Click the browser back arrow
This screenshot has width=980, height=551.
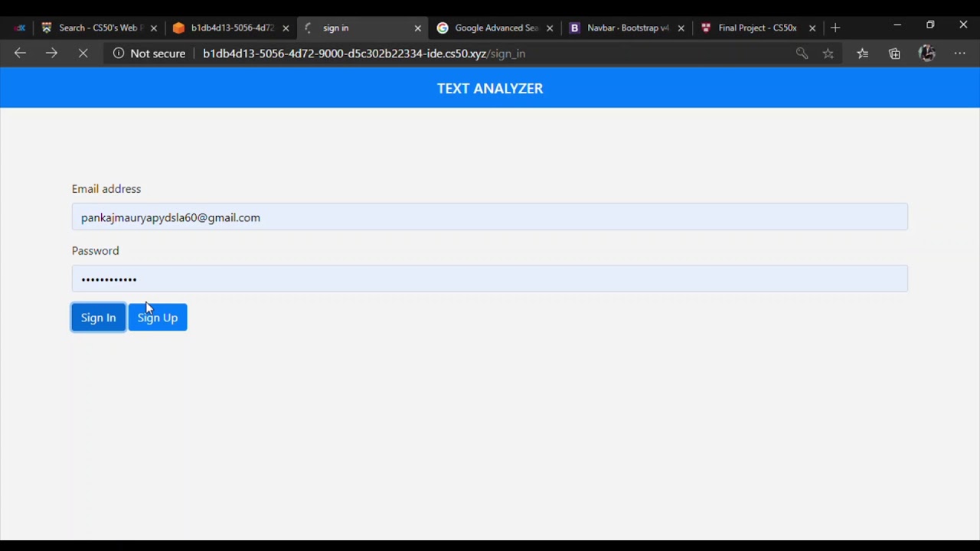tap(20, 54)
